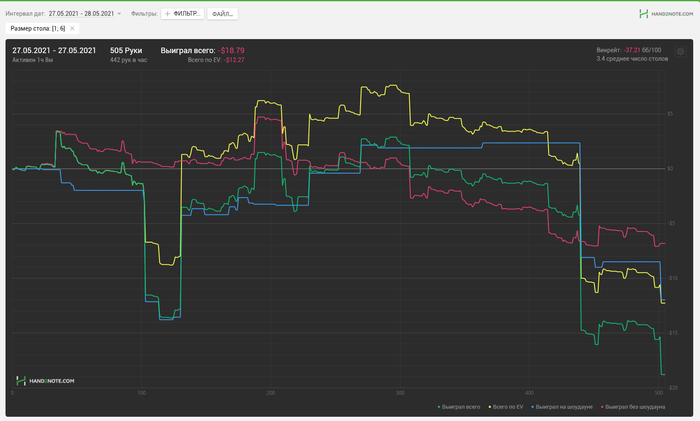Click the 'Винрейт: -37.21 бб/100' stat
Viewport: 700px width, 421px height.
tap(629, 50)
